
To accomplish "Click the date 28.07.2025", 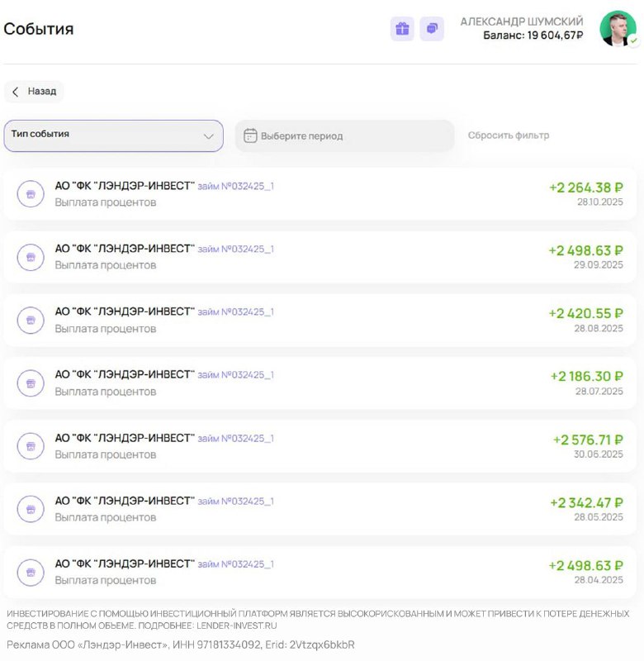I will [x=599, y=391].
